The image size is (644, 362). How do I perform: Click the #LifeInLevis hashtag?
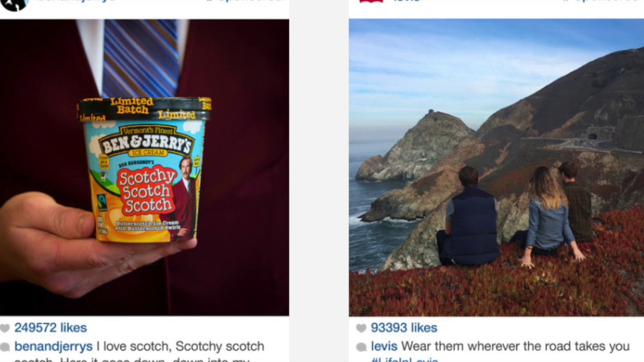pos(405,360)
